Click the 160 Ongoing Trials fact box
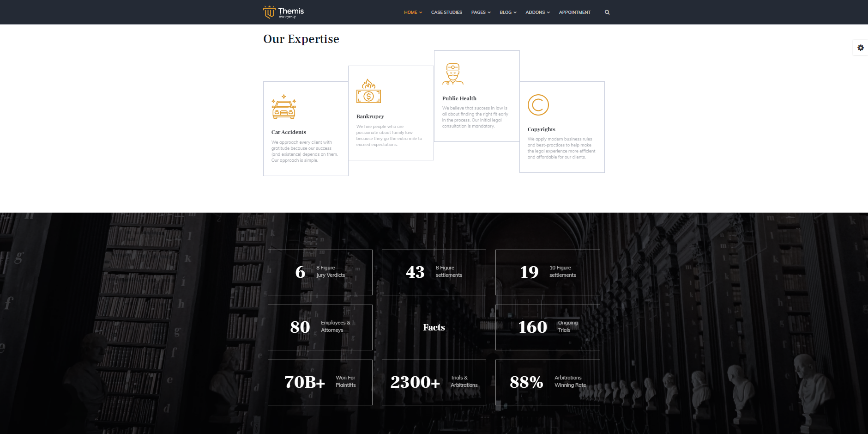The width and height of the screenshot is (868, 434). [x=548, y=327]
